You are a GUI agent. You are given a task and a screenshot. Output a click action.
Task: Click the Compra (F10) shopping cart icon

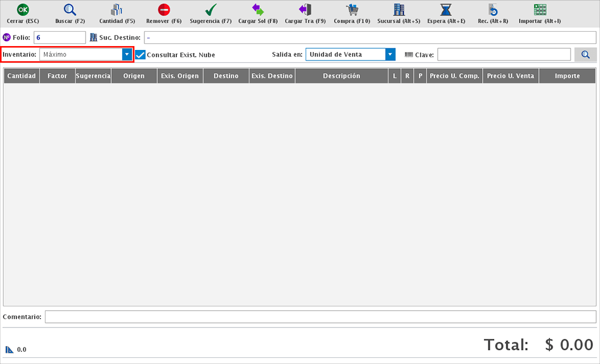pos(352,10)
